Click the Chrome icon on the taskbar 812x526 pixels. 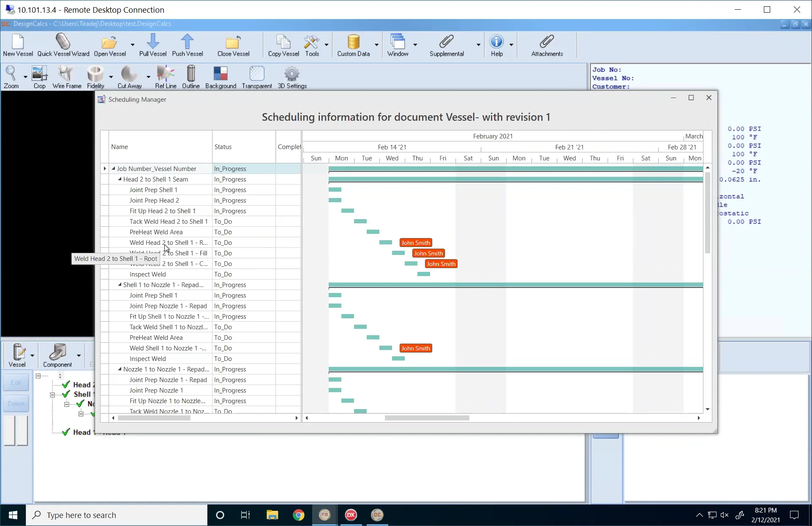coord(299,515)
